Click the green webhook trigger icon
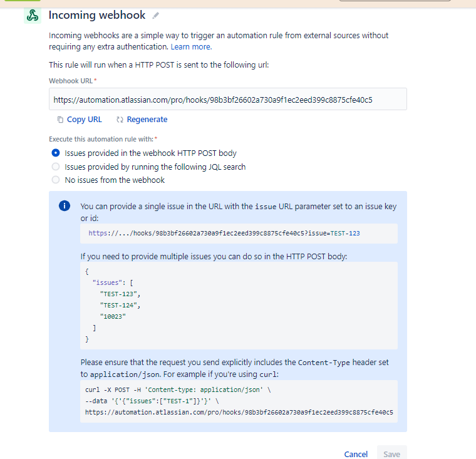Viewport: 476px width, 459px height. [33, 15]
